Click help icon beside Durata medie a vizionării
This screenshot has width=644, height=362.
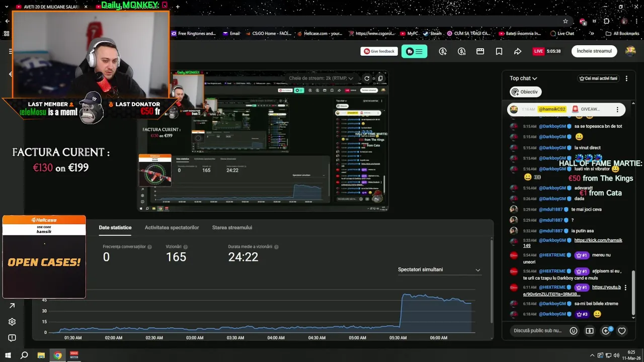[x=276, y=247]
